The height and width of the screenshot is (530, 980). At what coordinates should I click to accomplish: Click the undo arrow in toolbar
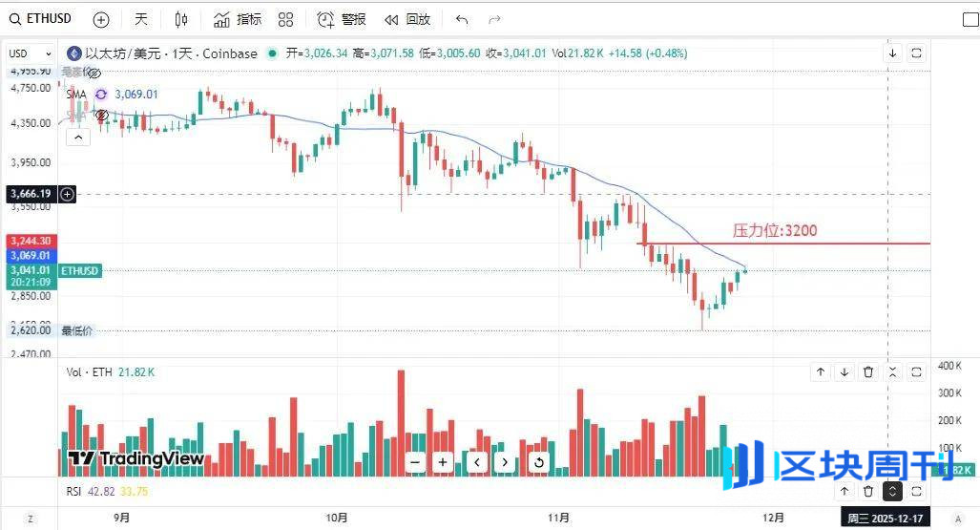pyautogui.click(x=463, y=19)
